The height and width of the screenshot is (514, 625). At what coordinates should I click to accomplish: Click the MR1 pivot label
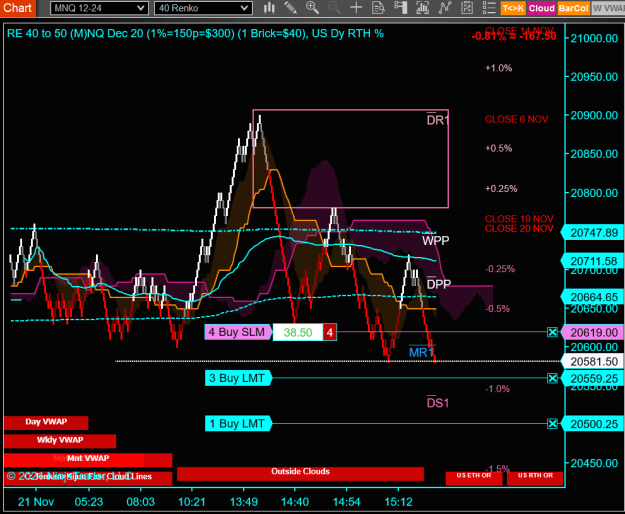[421, 352]
